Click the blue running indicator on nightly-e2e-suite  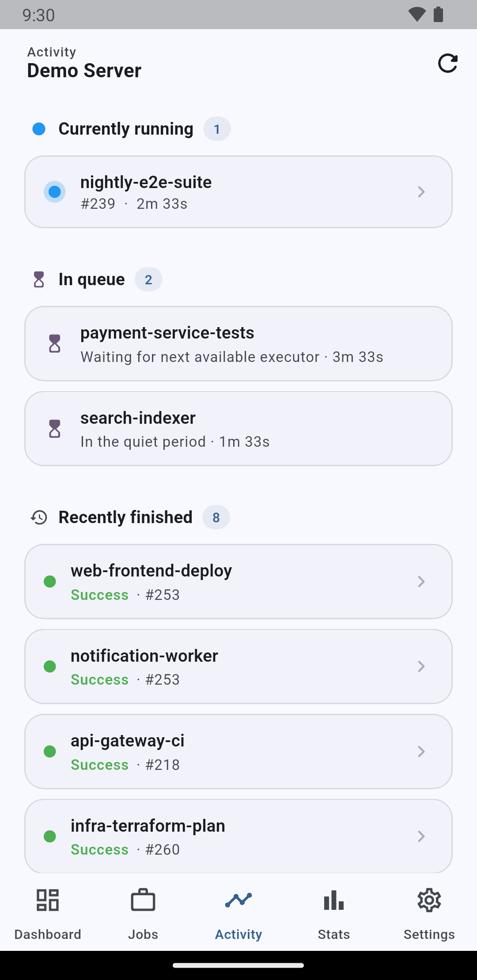coord(55,192)
